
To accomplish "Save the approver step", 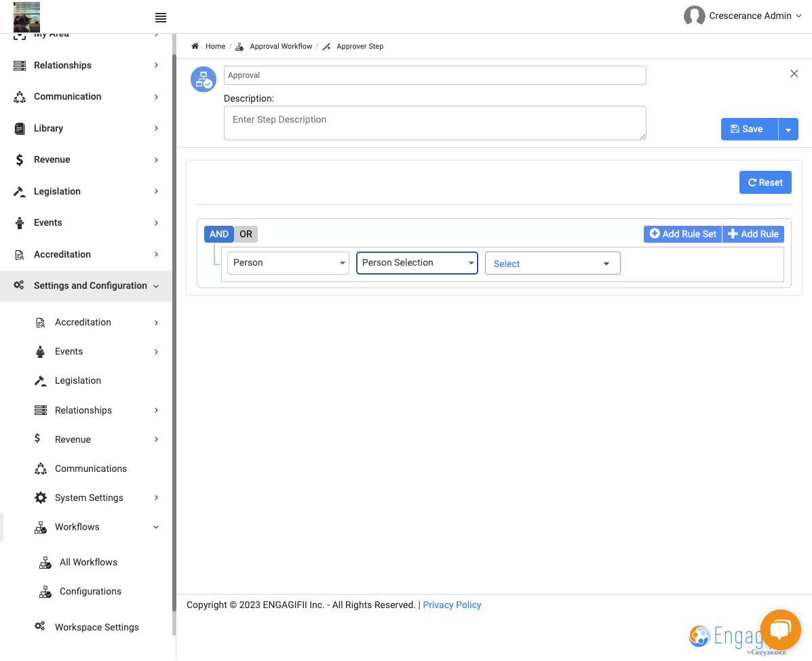I will tap(750, 129).
